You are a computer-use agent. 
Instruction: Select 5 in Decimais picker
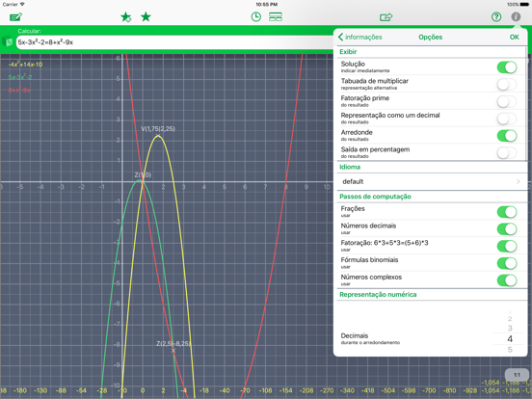[510, 350]
